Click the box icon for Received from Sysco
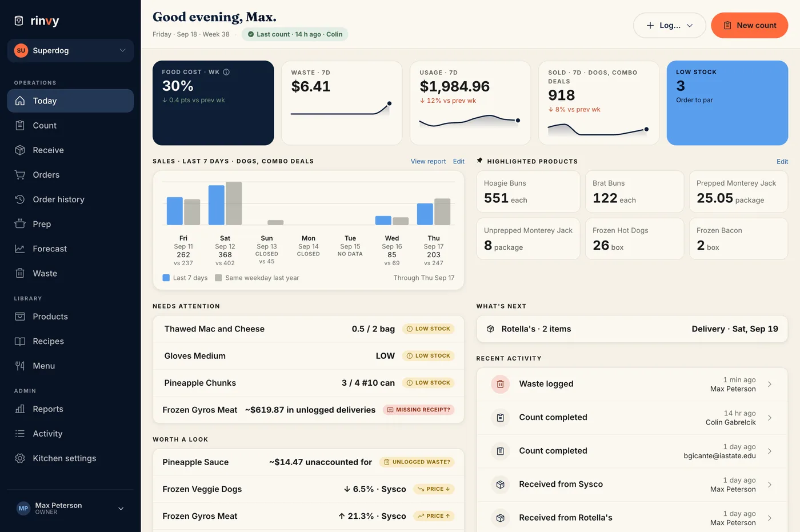 [500, 485]
